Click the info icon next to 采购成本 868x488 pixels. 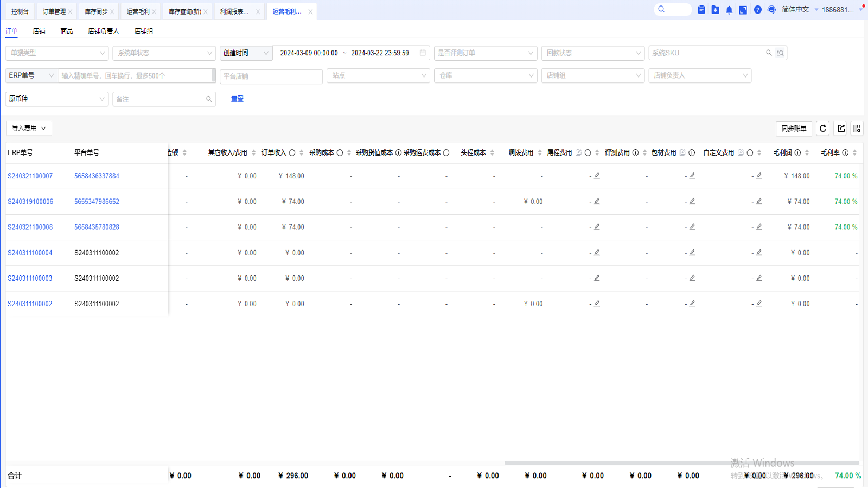tap(340, 153)
